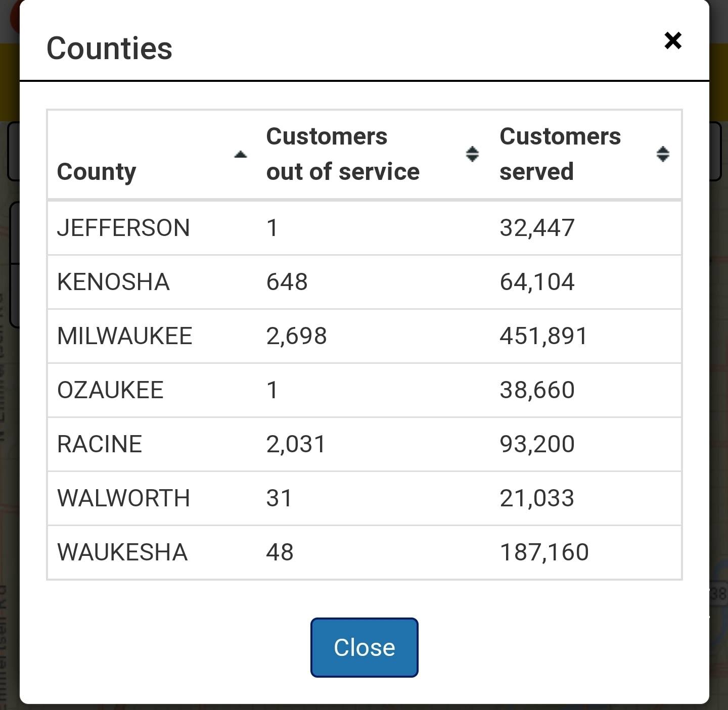Image resolution: width=728 pixels, height=710 pixels.
Task: Select the County column header
Action: click(97, 171)
